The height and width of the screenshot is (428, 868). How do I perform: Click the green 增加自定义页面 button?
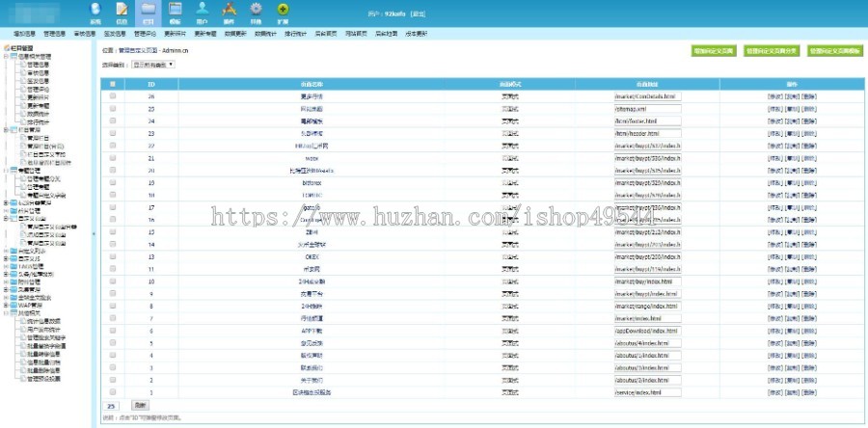pos(714,51)
